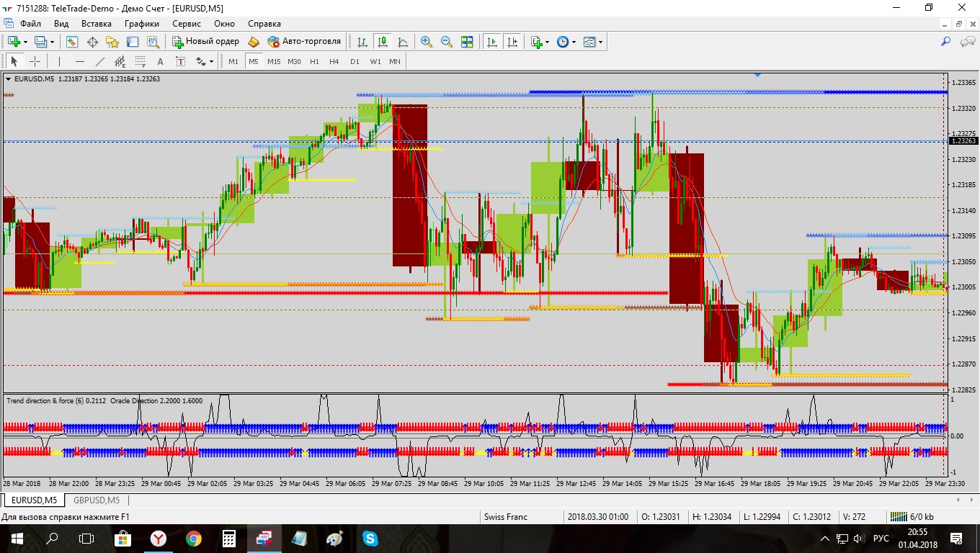980x553 pixels.
Task: Select the Fibonacci Retracement tool
Action: click(140, 61)
